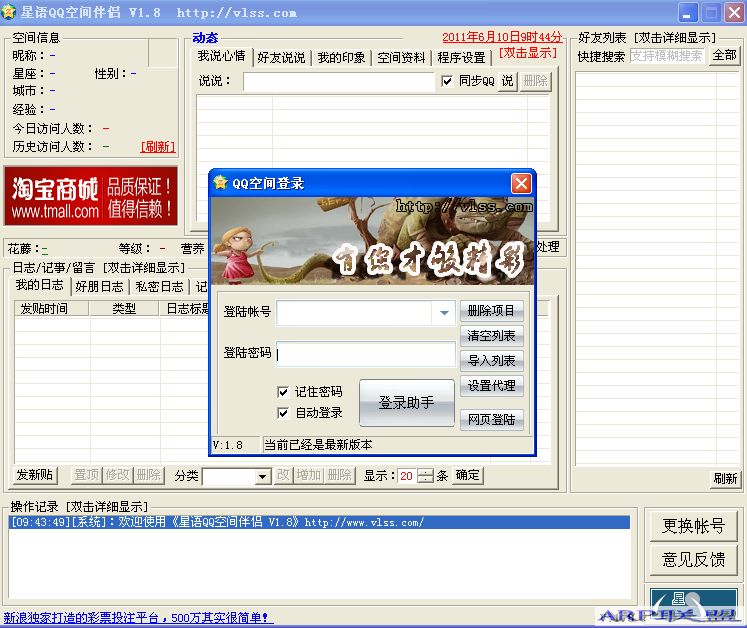Click the 删除项目 button
The image size is (747, 628).
(x=491, y=311)
